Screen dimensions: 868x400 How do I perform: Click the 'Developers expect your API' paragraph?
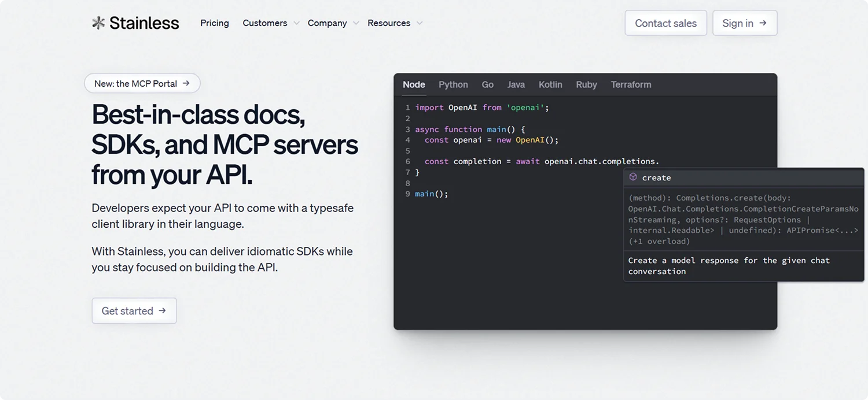tap(222, 216)
